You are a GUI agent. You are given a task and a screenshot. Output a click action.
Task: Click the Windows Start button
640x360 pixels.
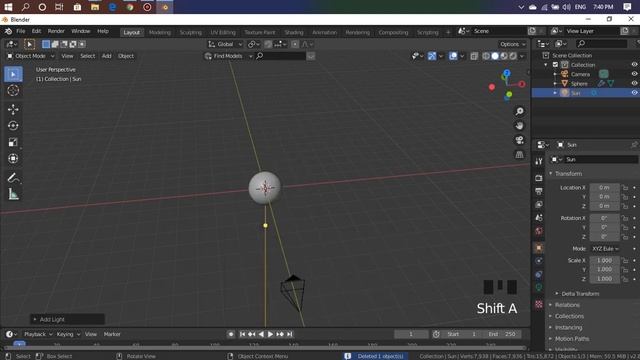point(8,7)
